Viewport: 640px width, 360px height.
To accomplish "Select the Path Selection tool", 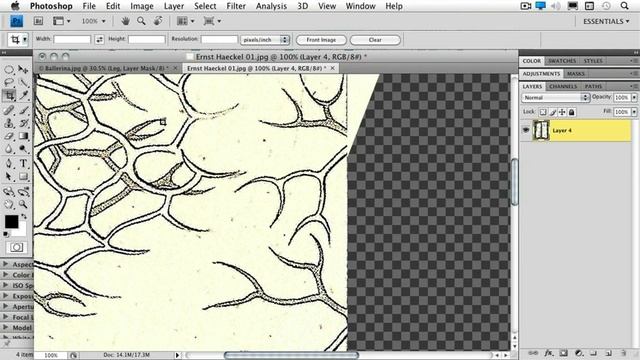I will point(9,177).
